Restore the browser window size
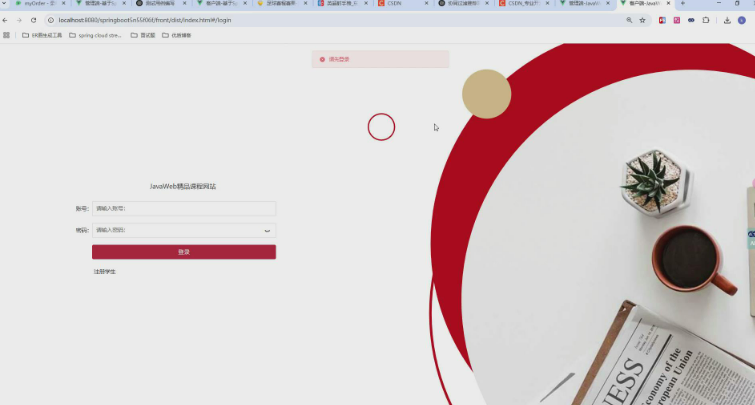This screenshot has height=405, width=755. 737,3
